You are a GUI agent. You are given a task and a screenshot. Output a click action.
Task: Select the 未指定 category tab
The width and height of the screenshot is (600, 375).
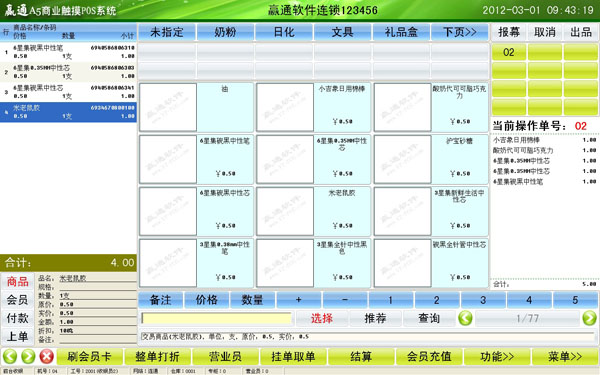click(167, 32)
